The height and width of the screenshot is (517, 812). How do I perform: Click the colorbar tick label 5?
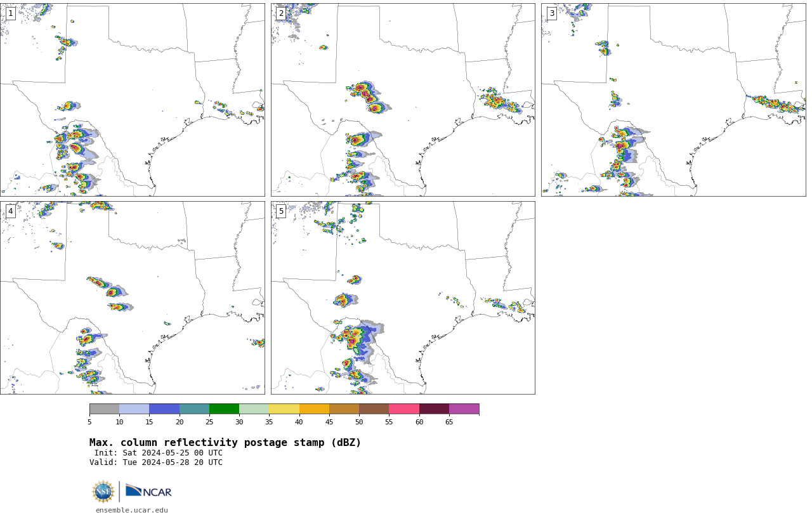[89, 422]
